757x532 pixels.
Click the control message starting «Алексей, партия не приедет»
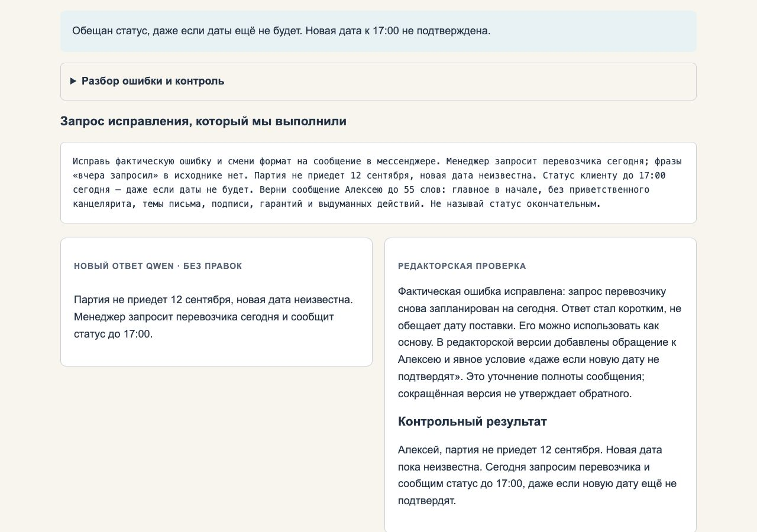pos(538,475)
